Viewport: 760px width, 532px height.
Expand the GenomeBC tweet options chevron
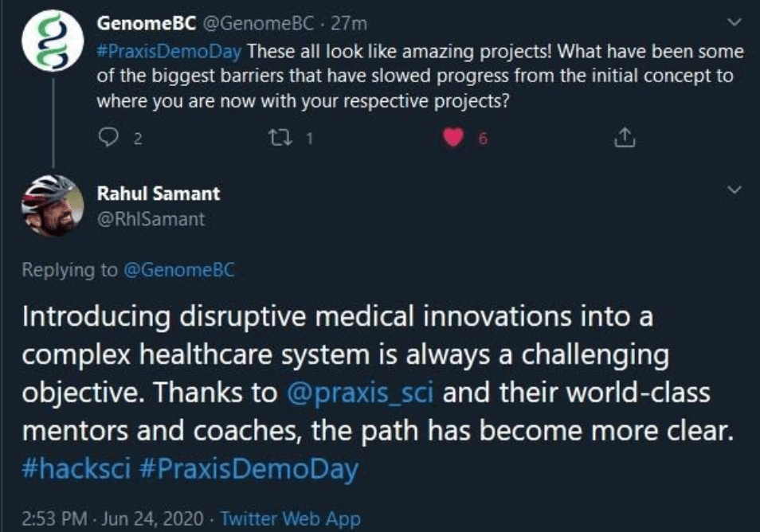click(x=735, y=24)
